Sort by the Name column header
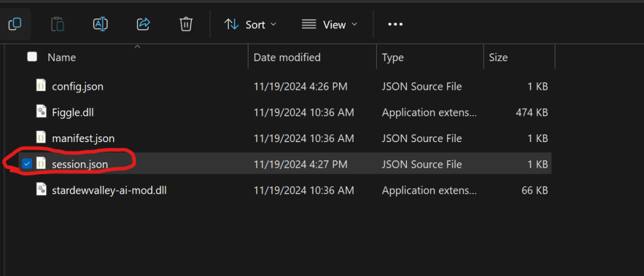This screenshot has height=276, width=644. [62, 57]
